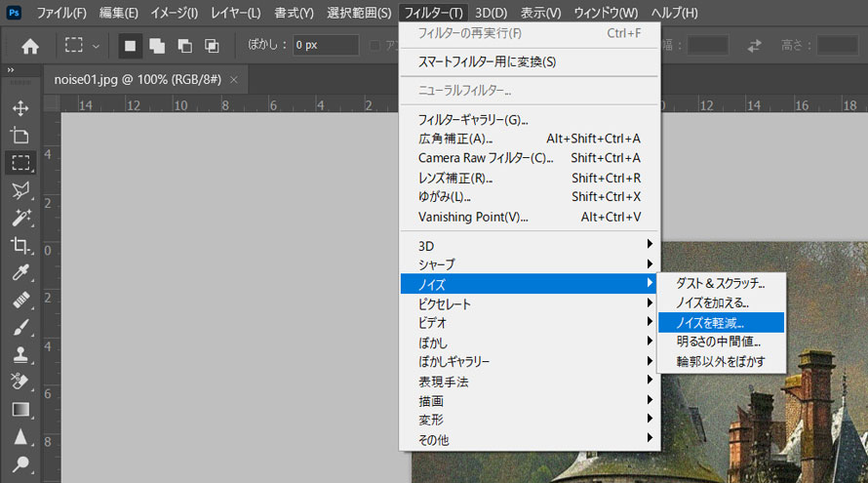Click the feather (ぼかし) value field
This screenshot has width=868, height=483.
(326, 45)
